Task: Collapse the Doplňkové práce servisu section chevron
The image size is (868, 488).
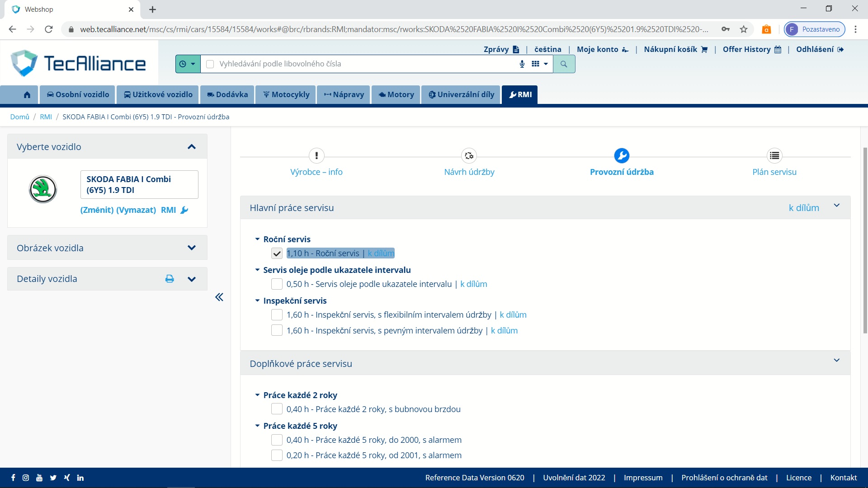Action: 837,361
